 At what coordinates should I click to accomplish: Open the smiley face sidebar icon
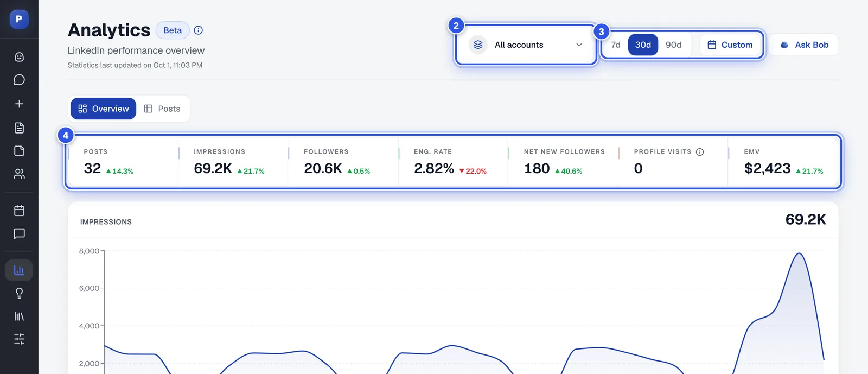coord(19,57)
